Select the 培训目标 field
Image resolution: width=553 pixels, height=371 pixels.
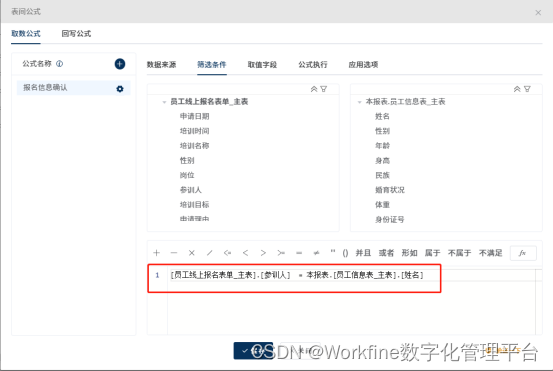tap(195, 205)
